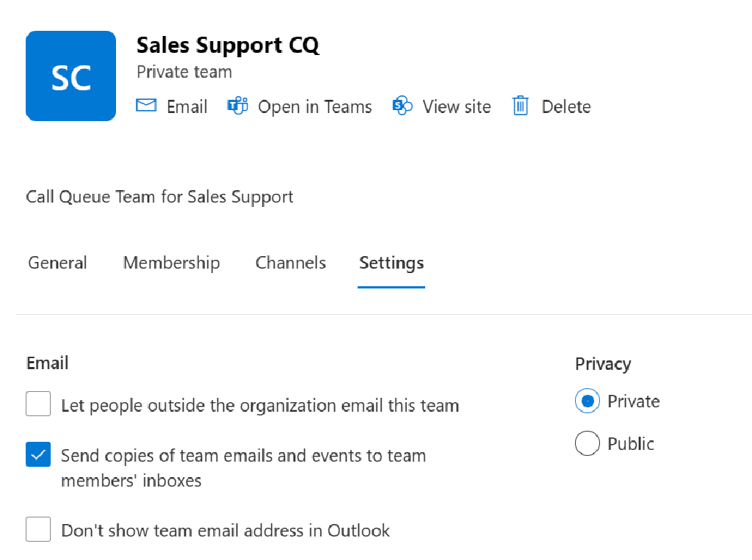Select the Private privacy option
752x560 pixels.
(587, 401)
